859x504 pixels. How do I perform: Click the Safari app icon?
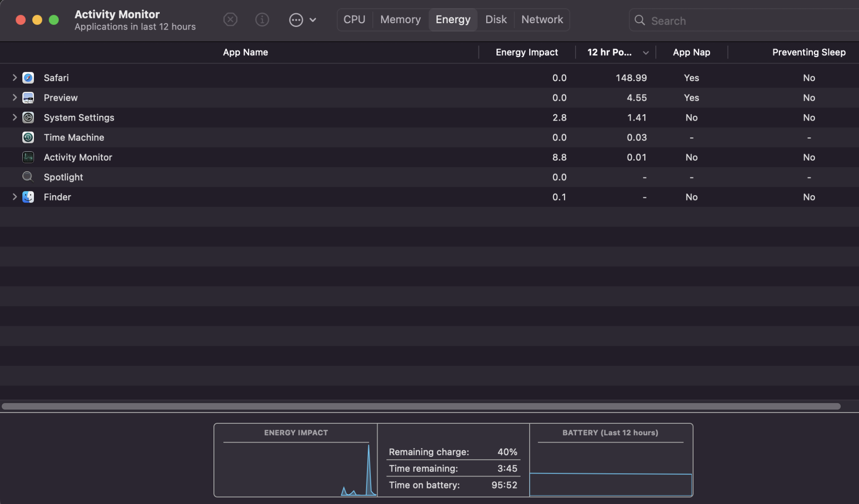click(x=28, y=78)
